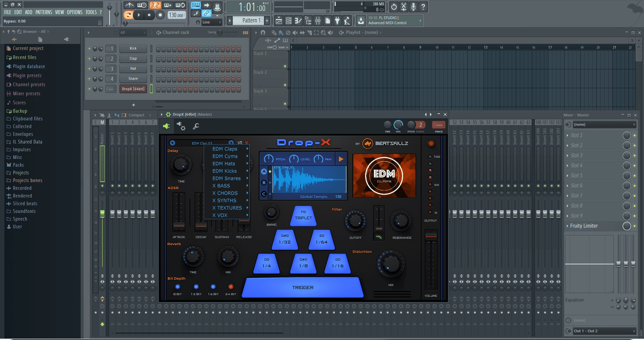
Task: Adjust the Master mixer fader
Action: click(102, 214)
